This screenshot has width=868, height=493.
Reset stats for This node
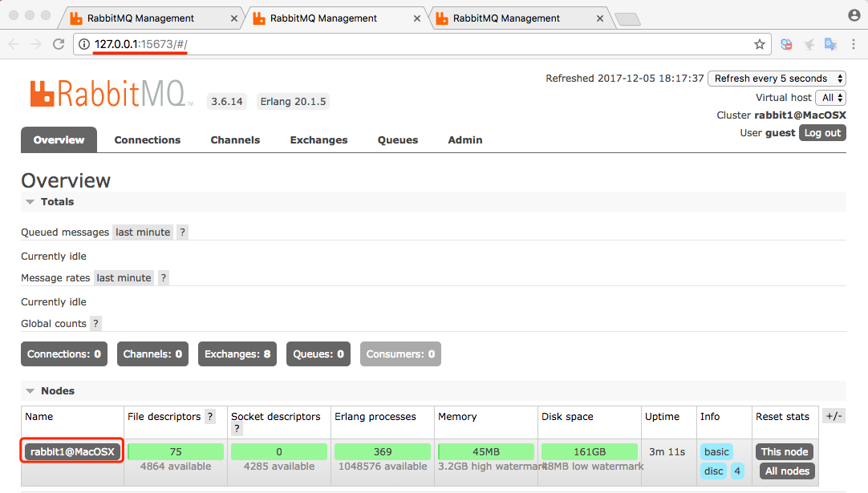(785, 451)
